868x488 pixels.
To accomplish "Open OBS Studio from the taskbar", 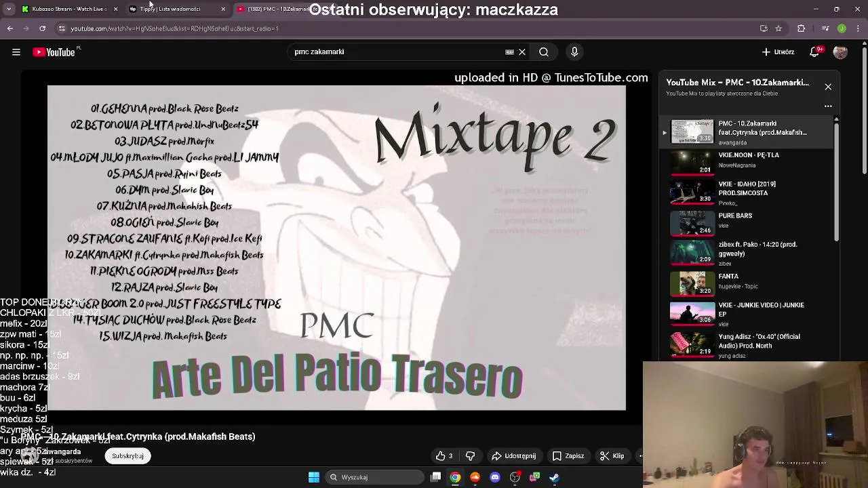I will 515,477.
